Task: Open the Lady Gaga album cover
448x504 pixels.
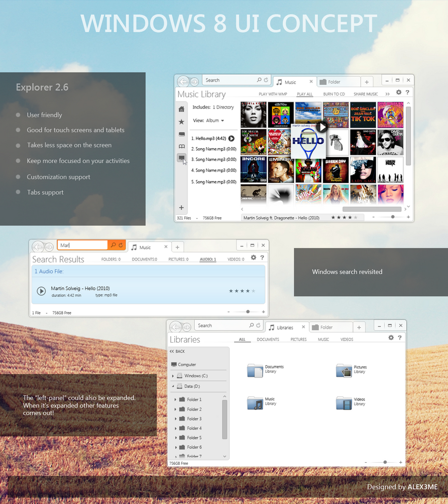Action: point(363,169)
